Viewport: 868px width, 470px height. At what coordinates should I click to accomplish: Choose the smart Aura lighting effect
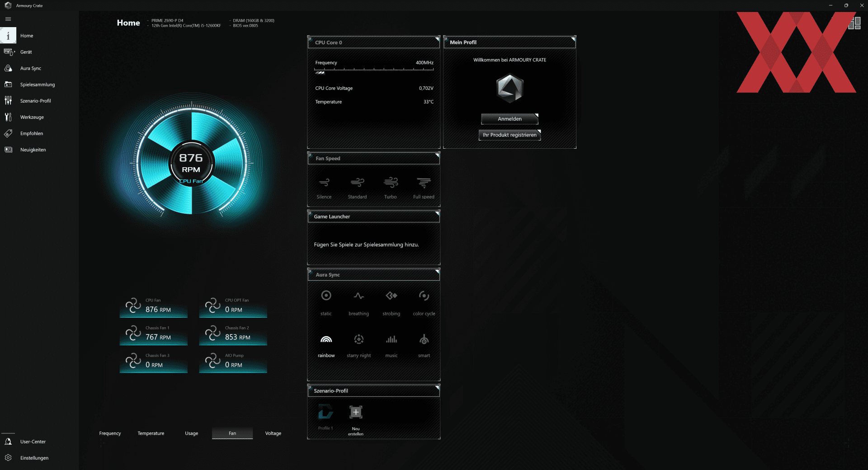[424, 346]
